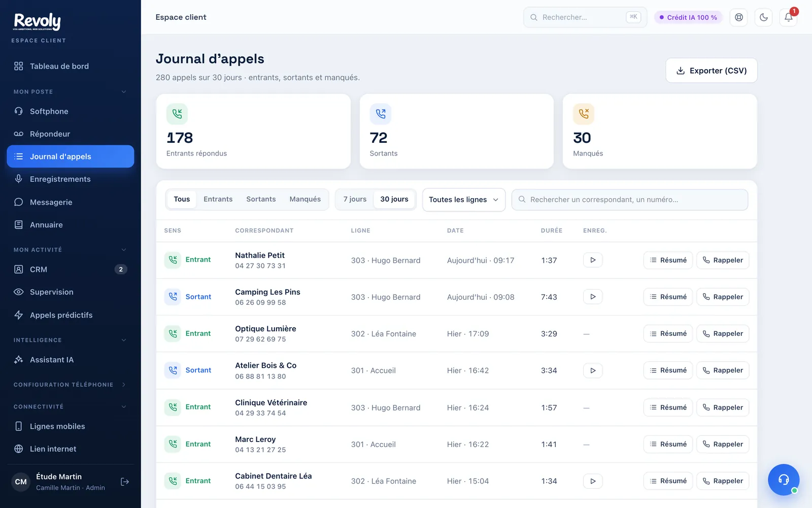812x508 pixels.
Task: Collapse the CONNECTIVITÉ section
Action: (x=71, y=407)
